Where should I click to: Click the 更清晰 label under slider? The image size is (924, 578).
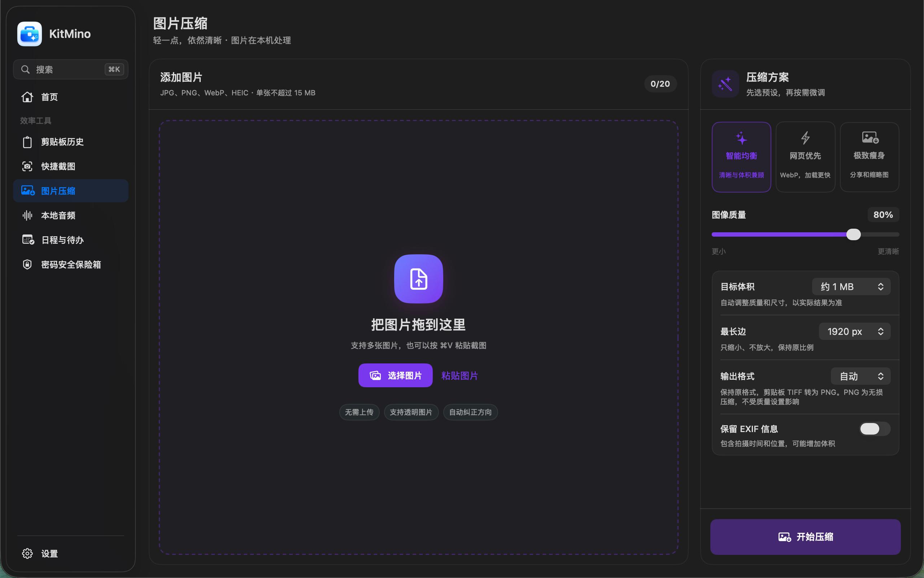coord(888,251)
